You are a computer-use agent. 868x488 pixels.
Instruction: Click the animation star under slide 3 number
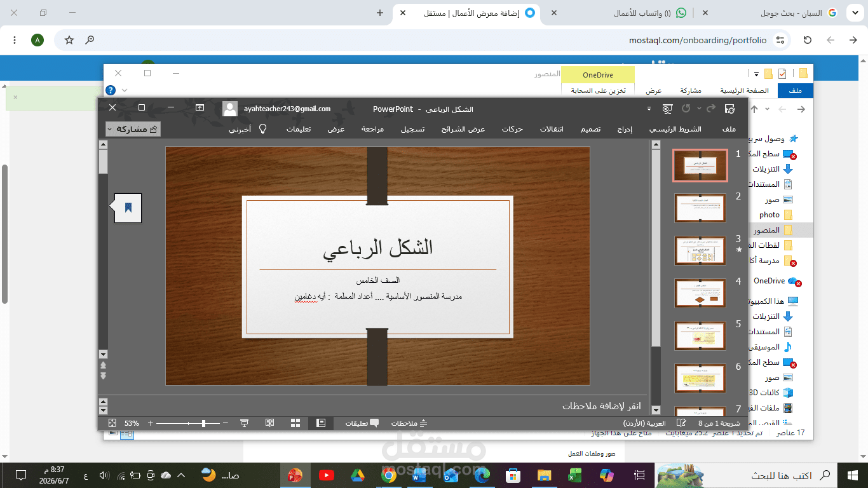pos(738,250)
